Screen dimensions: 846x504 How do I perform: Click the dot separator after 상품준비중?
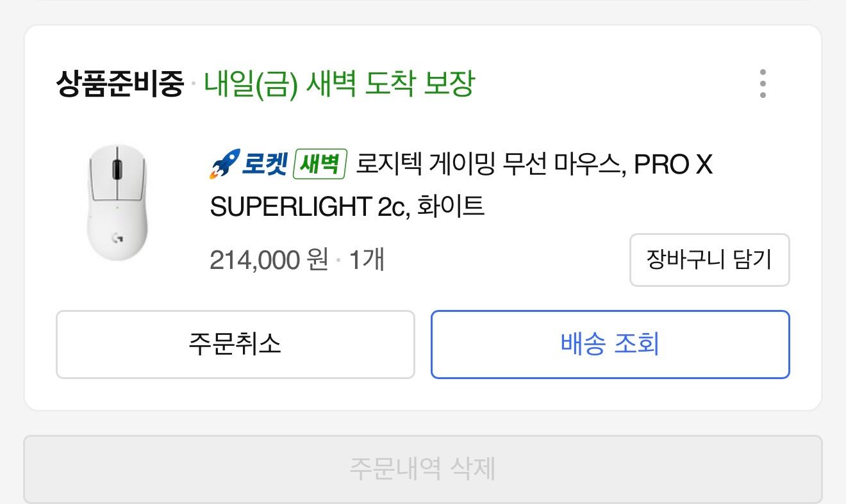click(x=194, y=85)
